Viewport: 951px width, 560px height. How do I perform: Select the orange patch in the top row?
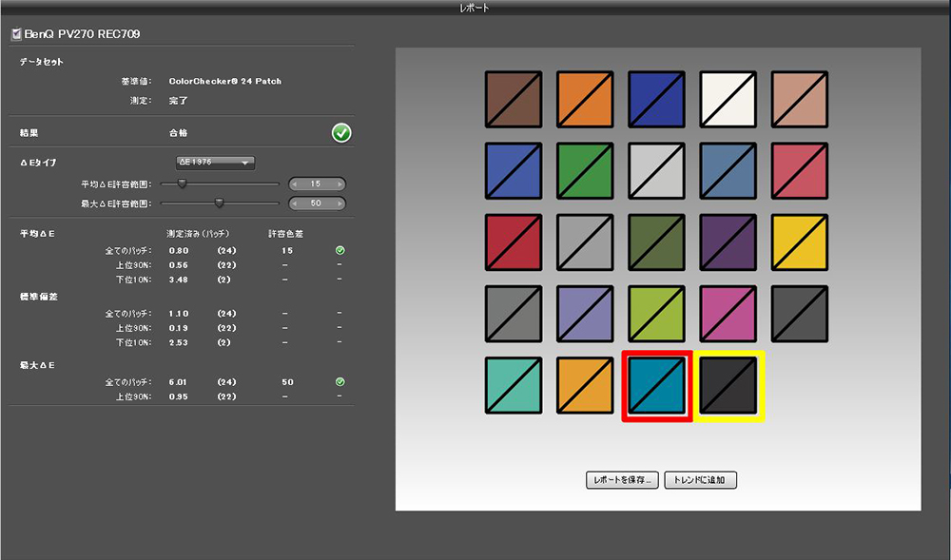pos(585,100)
